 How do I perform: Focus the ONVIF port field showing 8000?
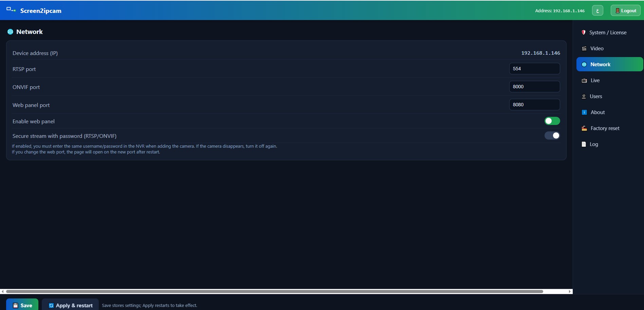click(535, 87)
